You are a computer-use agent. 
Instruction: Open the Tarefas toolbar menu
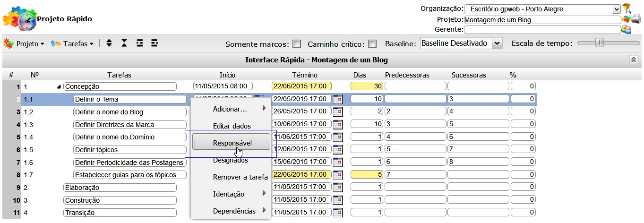pos(71,43)
